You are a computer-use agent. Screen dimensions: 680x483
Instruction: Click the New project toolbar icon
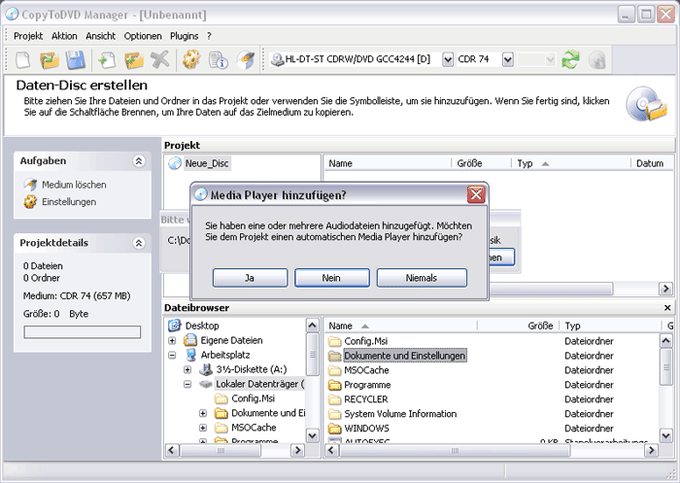point(23,59)
